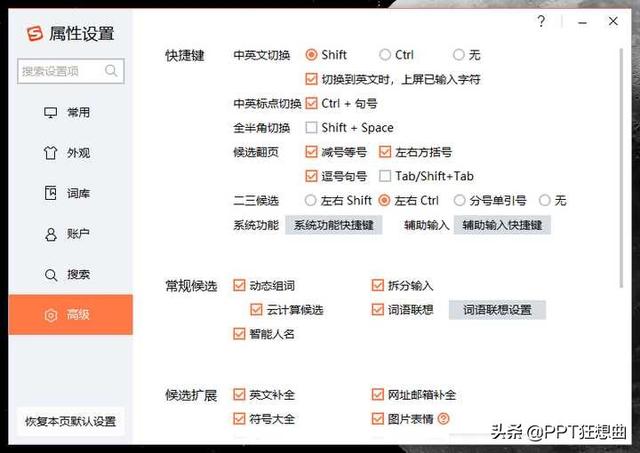The width and height of the screenshot is (640, 453).
Task: Switch to the 高级 settings tab
Action: tap(70, 315)
